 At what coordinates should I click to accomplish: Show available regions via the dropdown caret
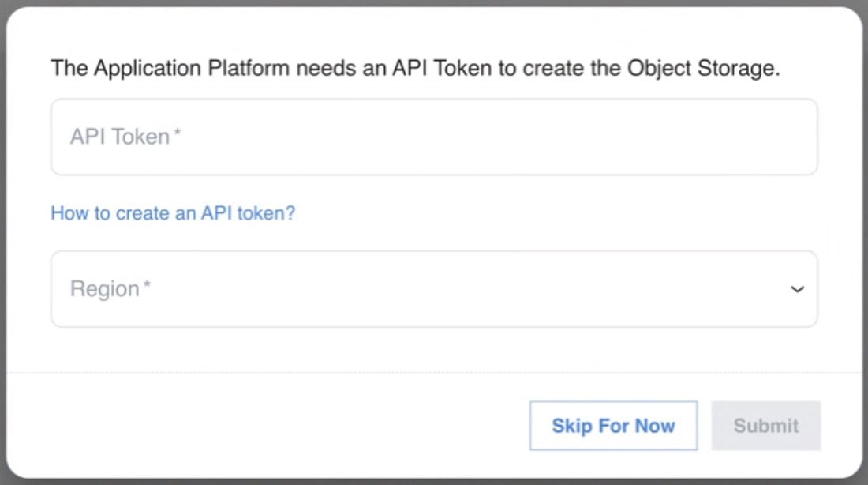click(x=797, y=290)
